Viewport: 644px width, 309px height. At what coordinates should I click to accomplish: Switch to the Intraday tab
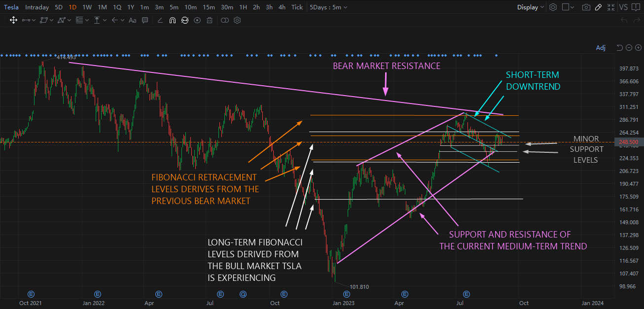[x=36, y=7]
